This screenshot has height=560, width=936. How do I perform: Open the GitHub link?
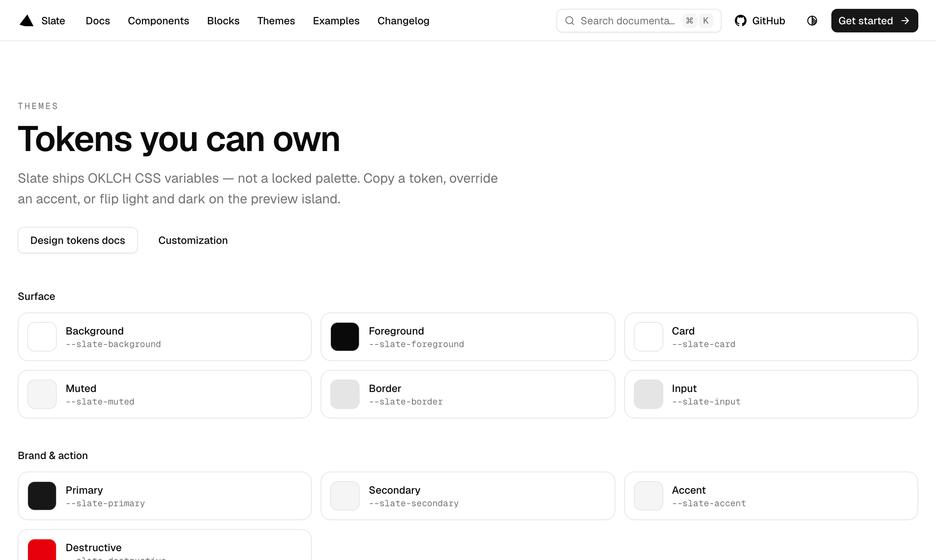(x=760, y=21)
